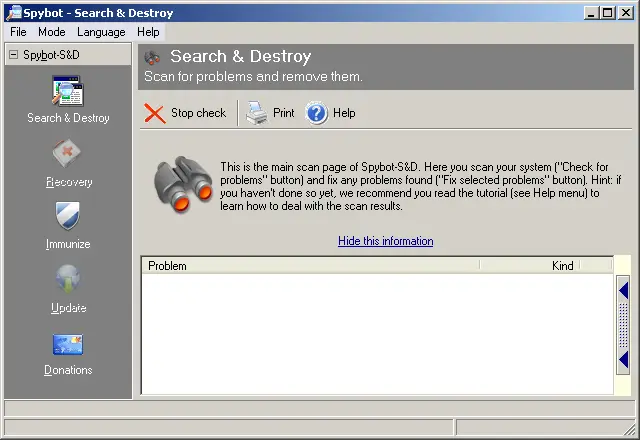Image resolution: width=640 pixels, height=440 pixels.
Task: Click the upper blue arrow on side panel
Action: pyautogui.click(x=623, y=291)
